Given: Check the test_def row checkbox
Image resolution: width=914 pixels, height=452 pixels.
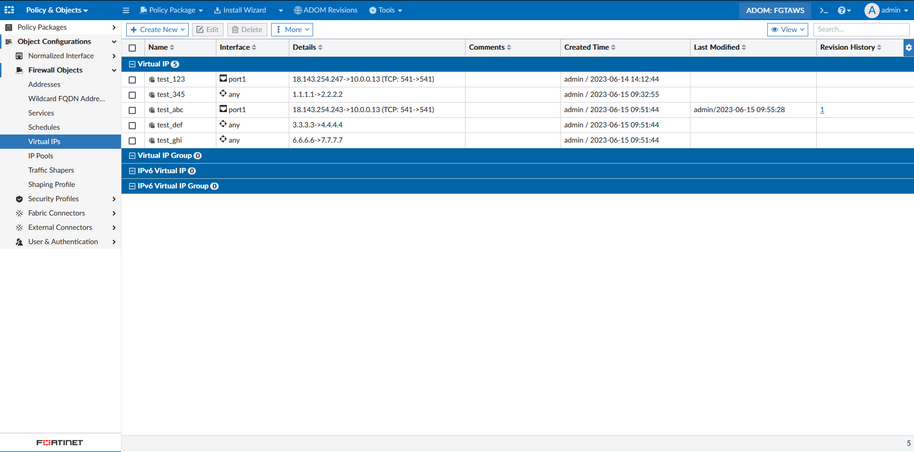Looking at the screenshot, I should (x=132, y=125).
